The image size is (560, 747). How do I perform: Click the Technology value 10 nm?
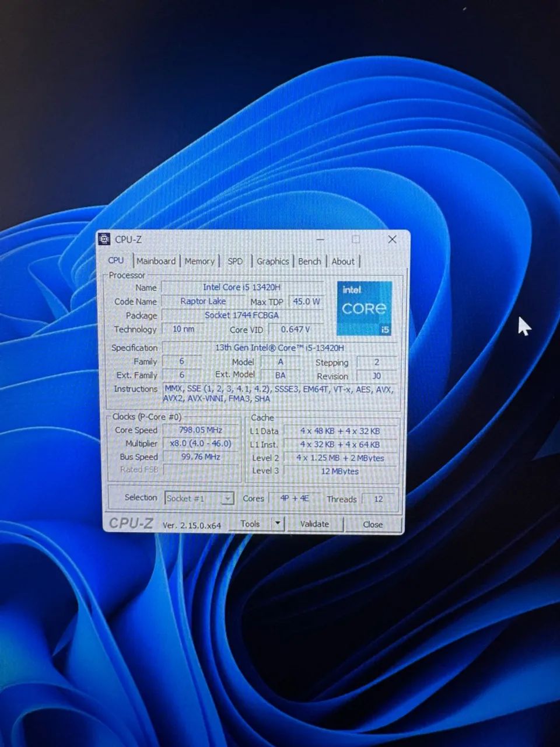[x=184, y=329]
